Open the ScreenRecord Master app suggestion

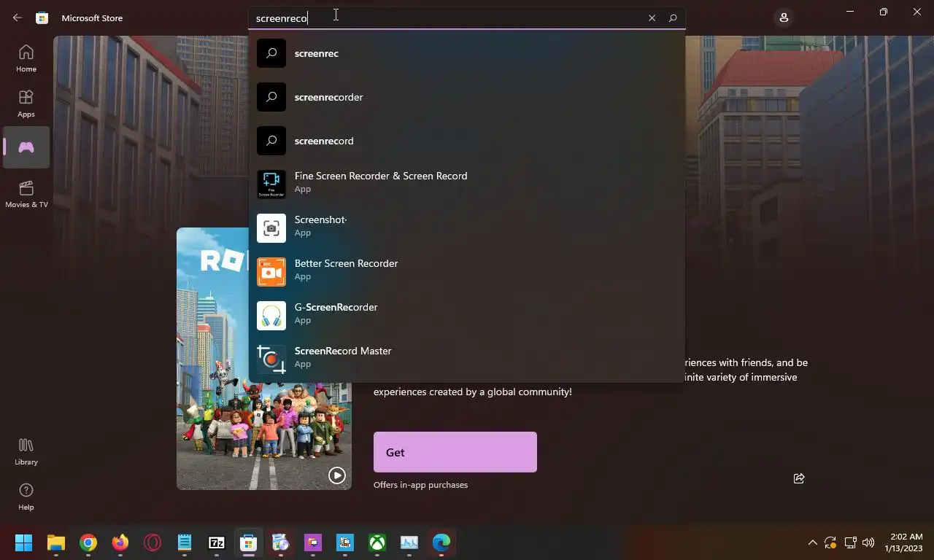pyautogui.click(x=467, y=359)
